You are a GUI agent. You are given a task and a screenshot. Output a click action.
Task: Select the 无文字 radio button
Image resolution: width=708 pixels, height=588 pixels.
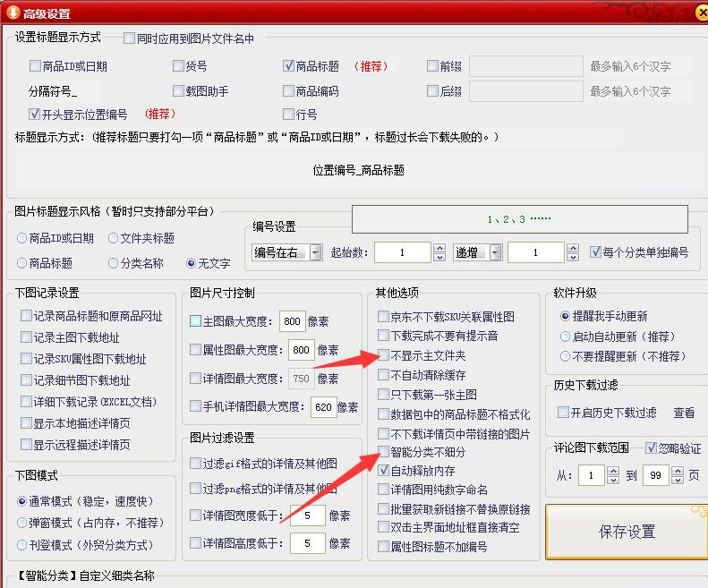192,263
